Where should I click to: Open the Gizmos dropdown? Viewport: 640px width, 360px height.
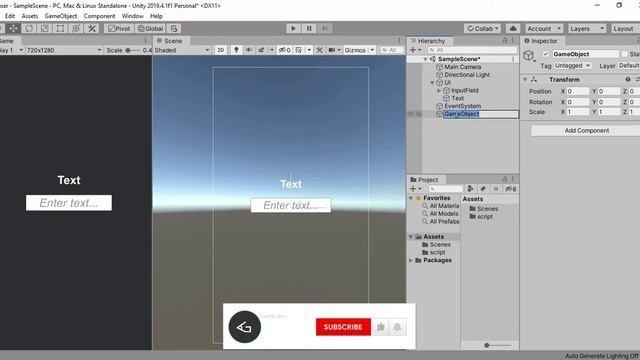(359, 50)
